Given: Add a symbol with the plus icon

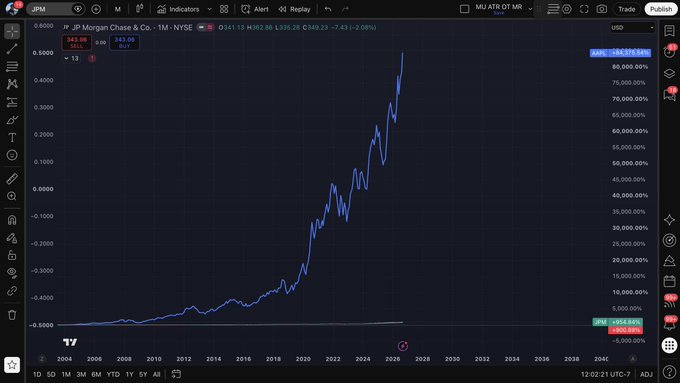Looking at the screenshot, I should pyautogui.click(x=96, y=9).
